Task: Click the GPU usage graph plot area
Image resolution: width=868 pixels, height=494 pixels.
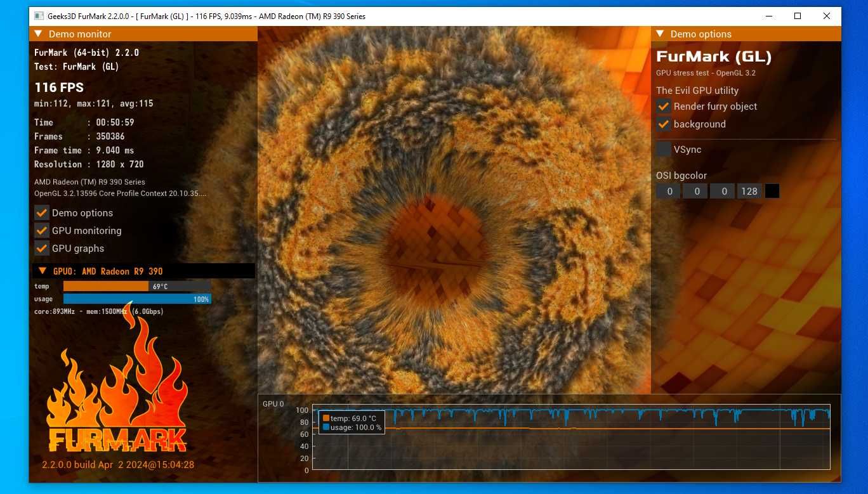Action: (571, 437)
